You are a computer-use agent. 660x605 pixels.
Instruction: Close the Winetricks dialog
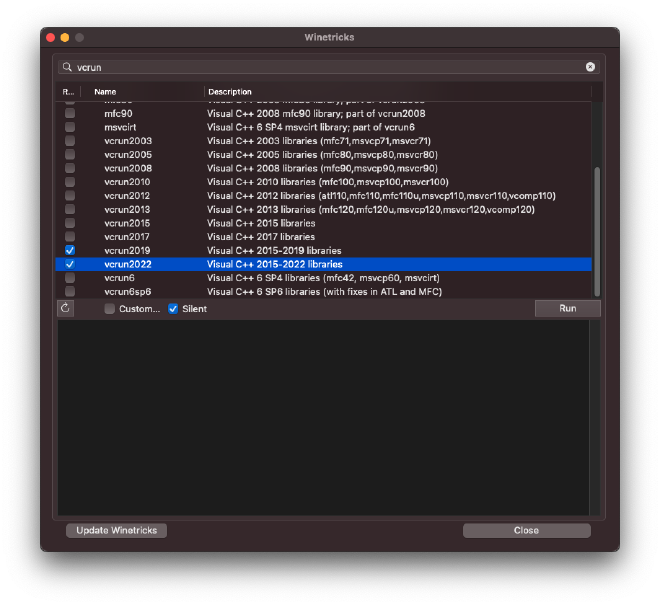pos(527,530)
